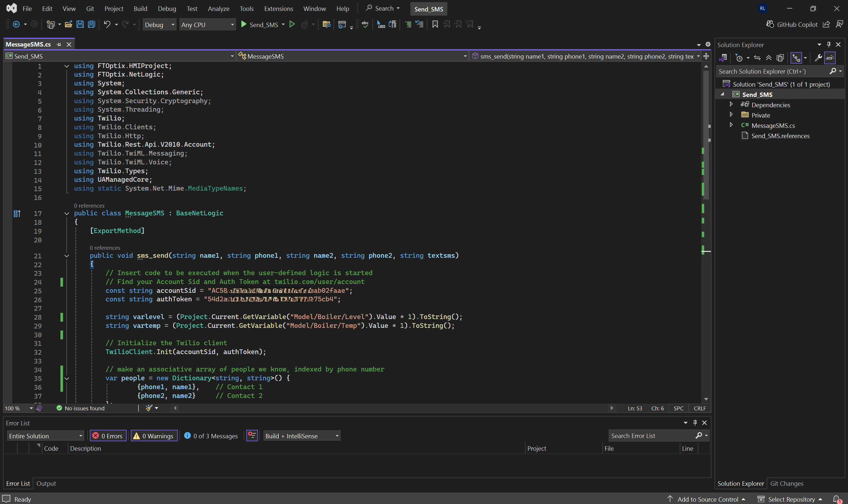
Task: Switch to the Git Changes tab
Action: pos(786,483)
